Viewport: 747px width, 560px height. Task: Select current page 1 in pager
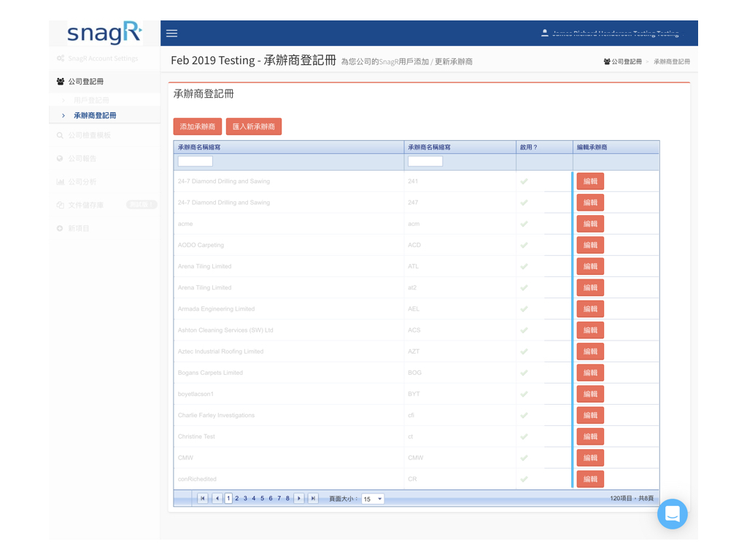[x=228, y=499]
